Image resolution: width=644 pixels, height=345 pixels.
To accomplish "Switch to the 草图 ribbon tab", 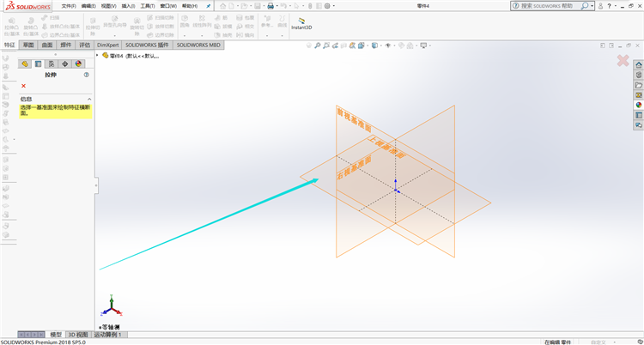I will coord(28,45).
